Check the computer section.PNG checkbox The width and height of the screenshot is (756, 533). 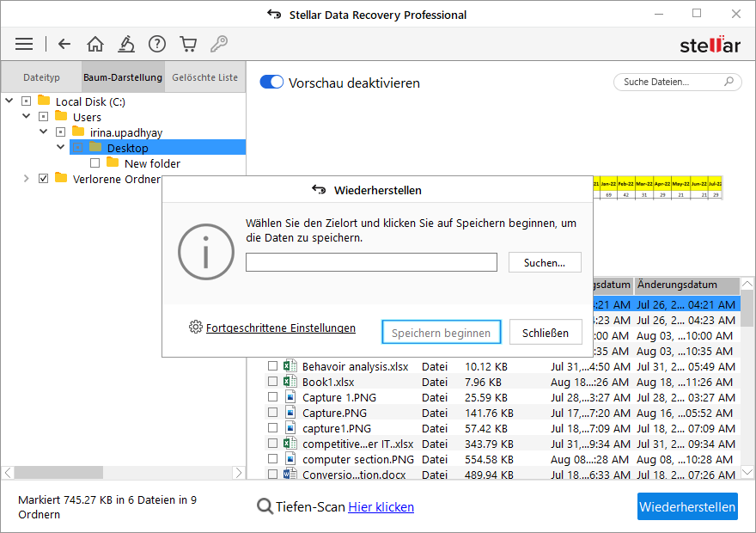pos(272,459)
